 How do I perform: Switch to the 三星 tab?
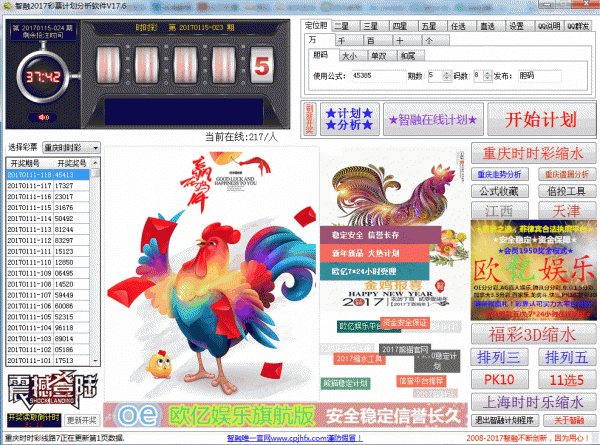(x=375, y=26)
